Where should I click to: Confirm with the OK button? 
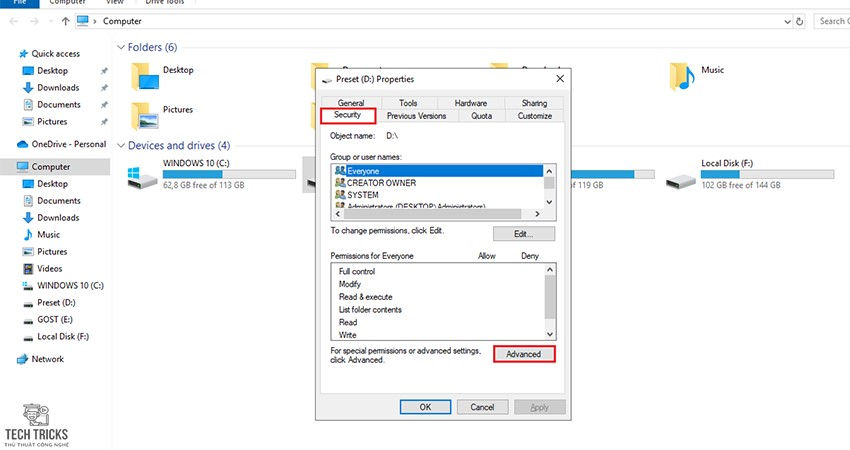click(426, 407)
